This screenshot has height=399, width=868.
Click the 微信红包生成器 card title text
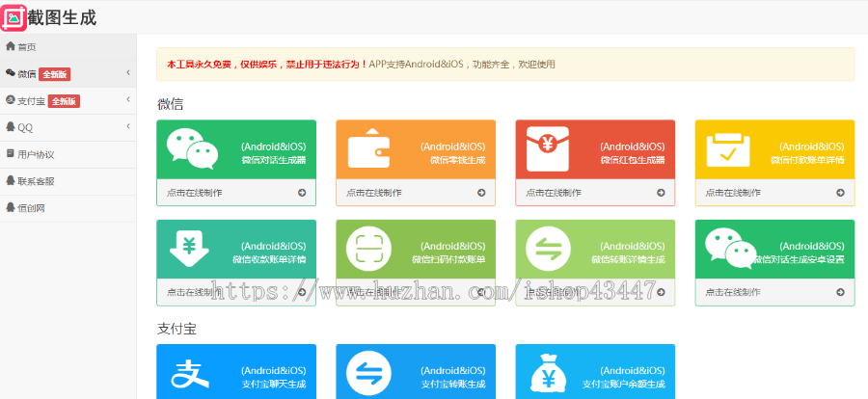tap(633, 161)
